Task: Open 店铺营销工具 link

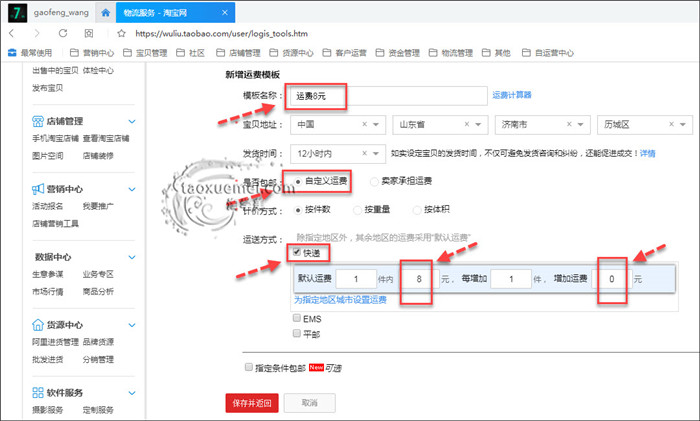Action: tap(55, 223)
